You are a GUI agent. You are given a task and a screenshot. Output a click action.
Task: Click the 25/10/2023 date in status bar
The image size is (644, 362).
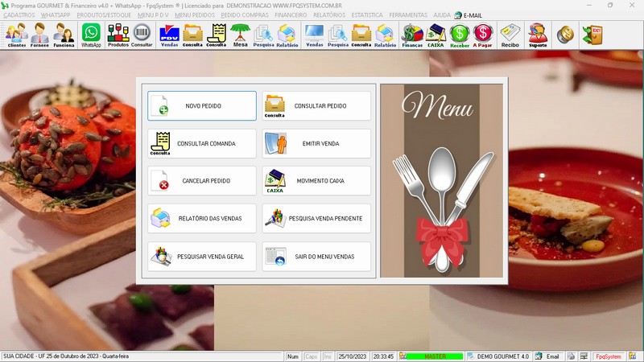click(353, 356)
